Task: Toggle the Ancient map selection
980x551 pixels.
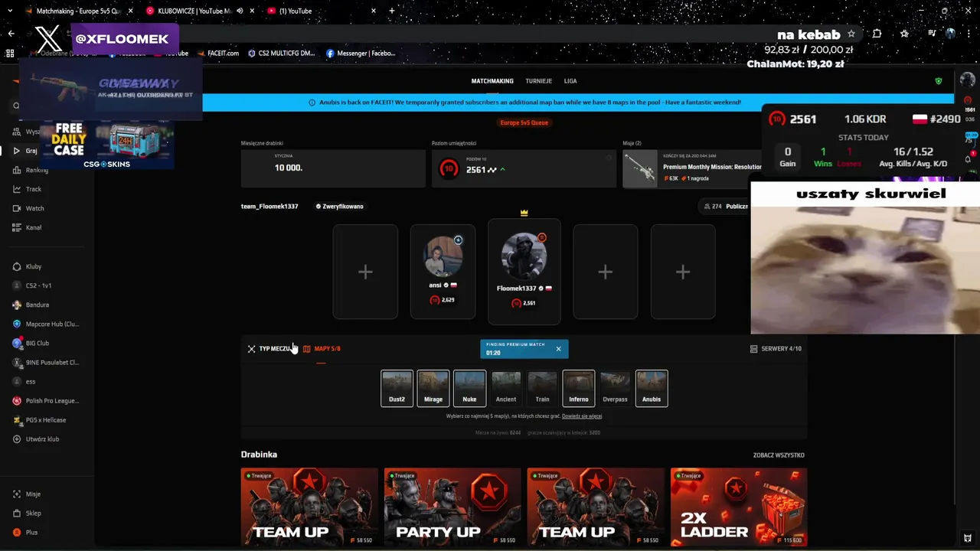Action: [506, 389]
